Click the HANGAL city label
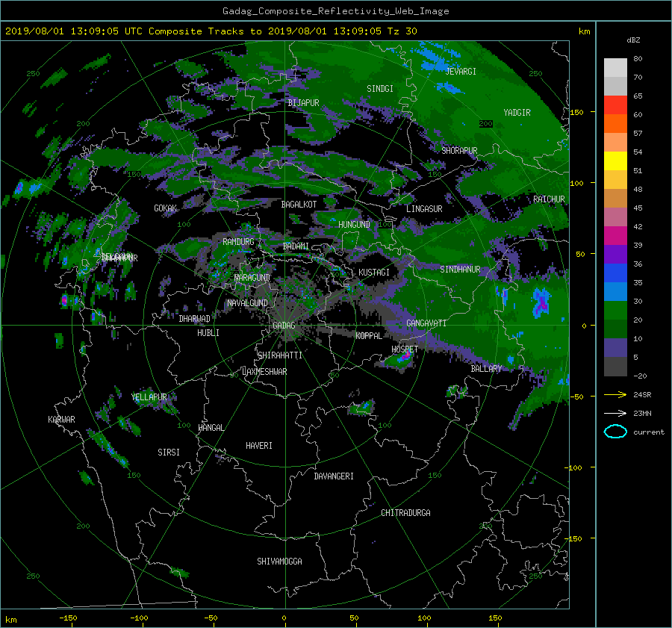The height and width of the screenshot is (628, 672). (211, 428)
